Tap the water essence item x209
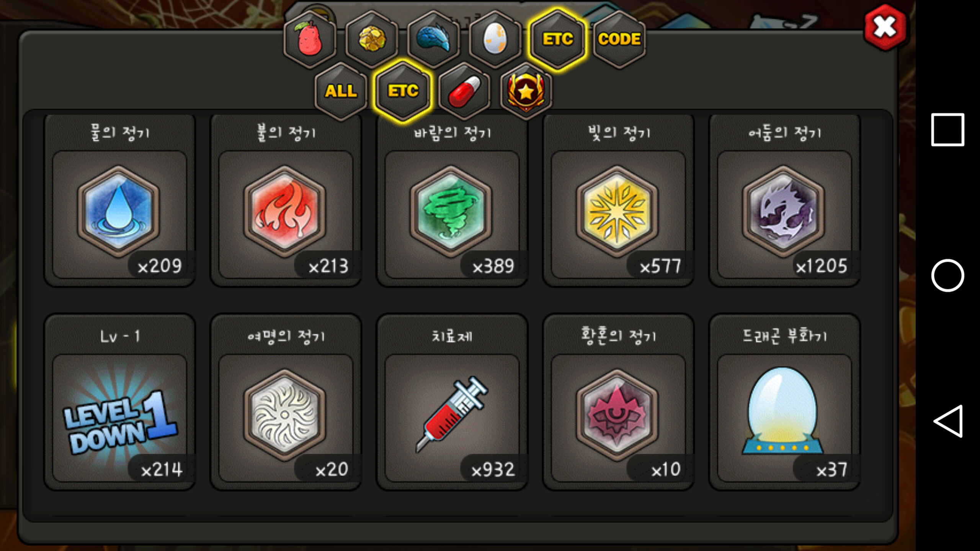Image resolution: width=980 pixels, height=551 pixels. pyautogui.click(x=120, y=201)
